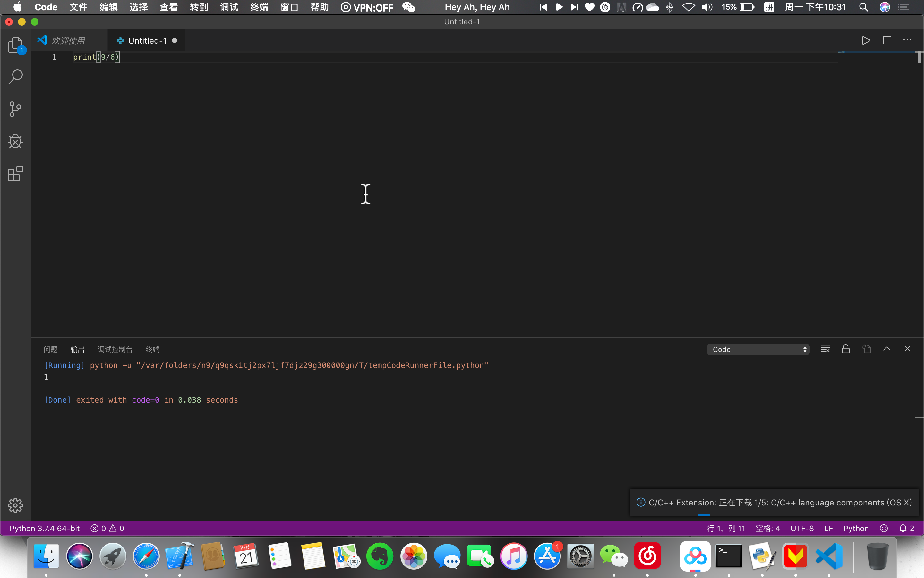The width and height of the screenshot is (924, 578).
Task: Switch to the 问题 panel tab
Action: pos(50,349)
